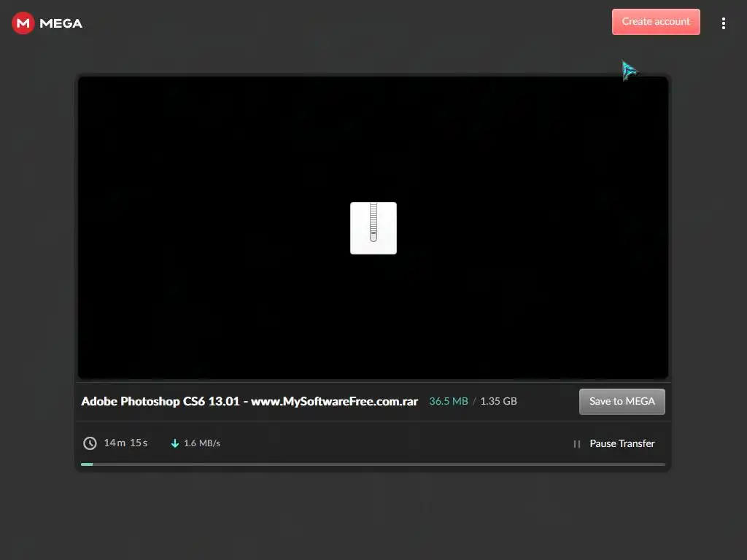Click the zip archive file icon
The width and height of the screenshot is (747, 560).
(373, 228)
